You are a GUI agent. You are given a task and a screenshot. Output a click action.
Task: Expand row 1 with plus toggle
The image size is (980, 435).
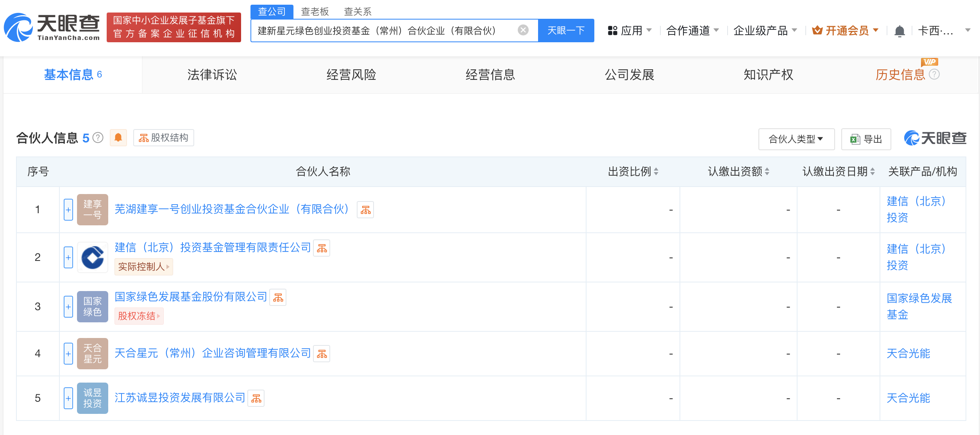(x=68, y=210)
